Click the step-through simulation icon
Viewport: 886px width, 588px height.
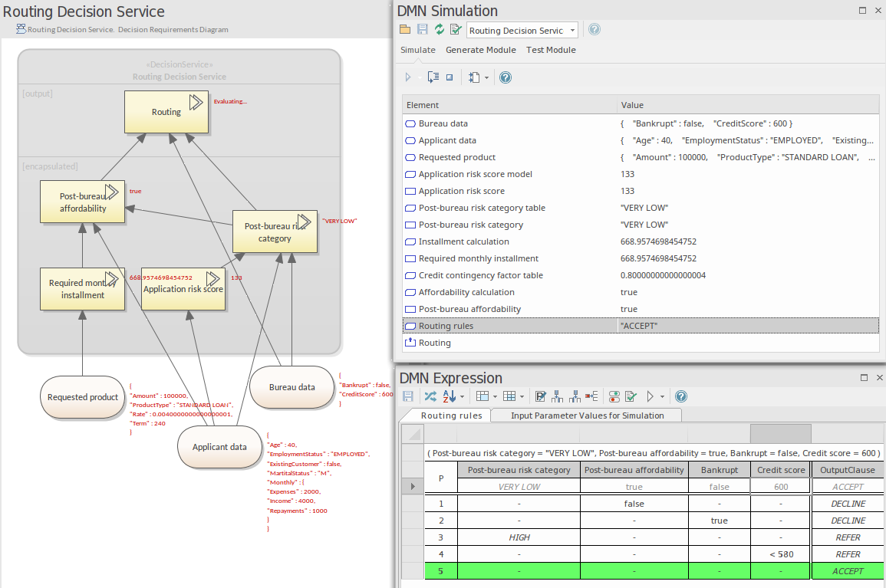[x=433, y=77]
